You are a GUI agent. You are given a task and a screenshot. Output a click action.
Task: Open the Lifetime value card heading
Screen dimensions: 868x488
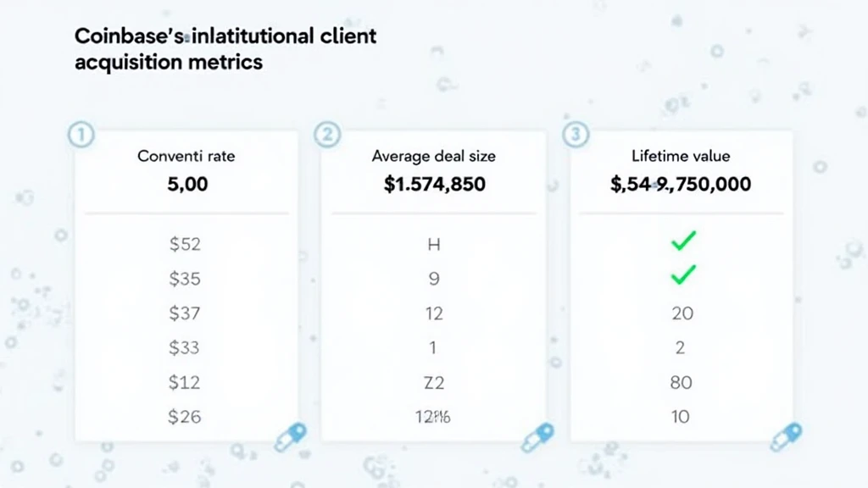(x=681, y=156)
